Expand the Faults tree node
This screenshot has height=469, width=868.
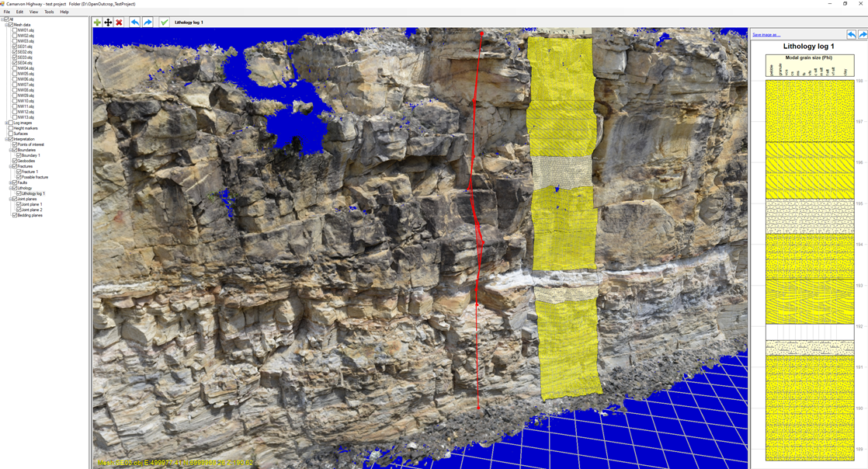point(10,182)
